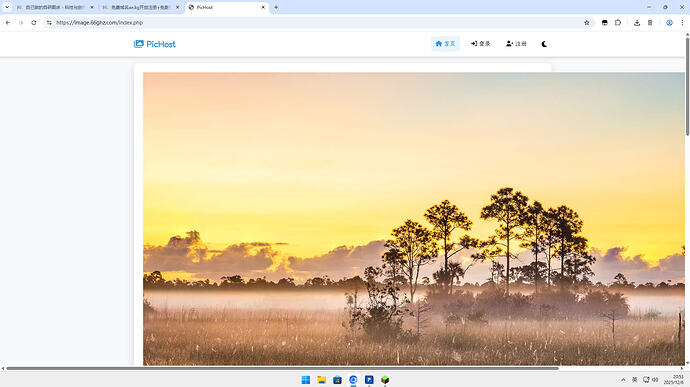The width and height of the screenshot is (690, 387).
Task: Open the 登录 login page
Action: point(481,44)
